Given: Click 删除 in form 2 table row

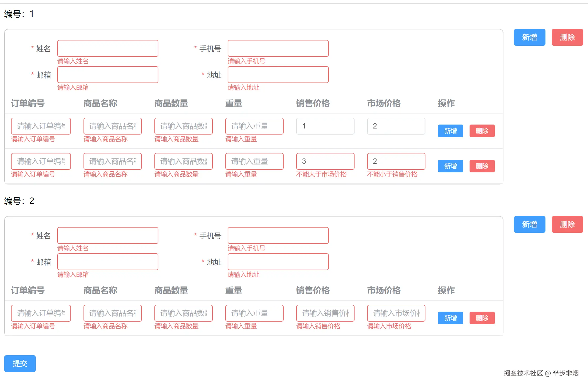Looking at the screenshot, I should click(x=482, y=318).
